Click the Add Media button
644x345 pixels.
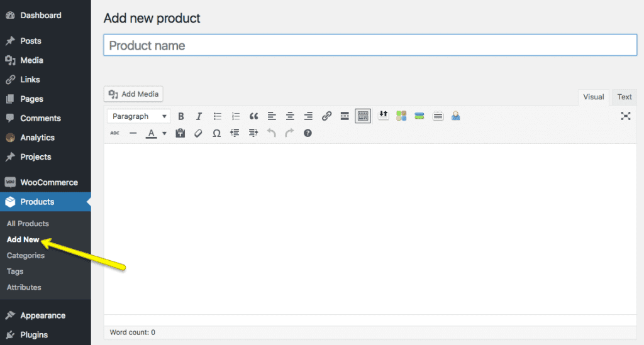coord(133,94)
